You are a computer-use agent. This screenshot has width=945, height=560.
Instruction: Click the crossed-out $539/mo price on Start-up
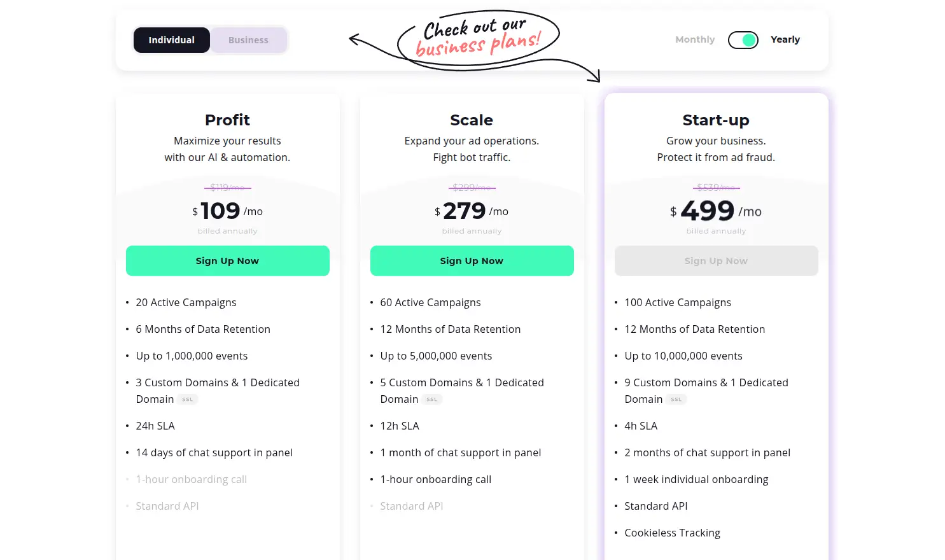tap(716, 187)
